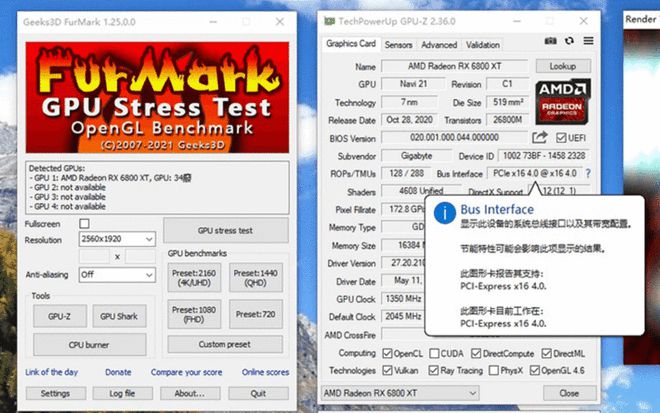Open the Anti-aliasing dropdown

[x=117, y=275]
